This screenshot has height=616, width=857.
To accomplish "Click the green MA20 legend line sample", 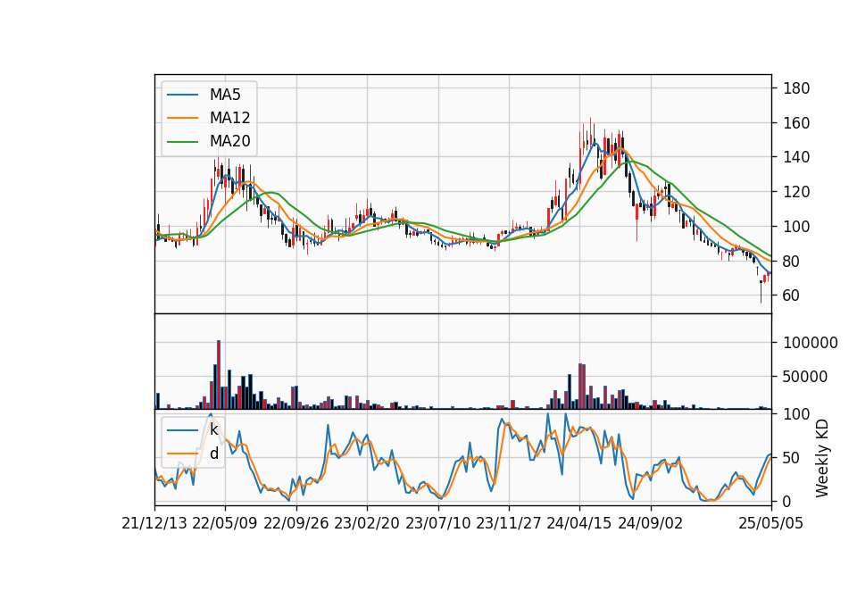I will click(x=182, y=142).
